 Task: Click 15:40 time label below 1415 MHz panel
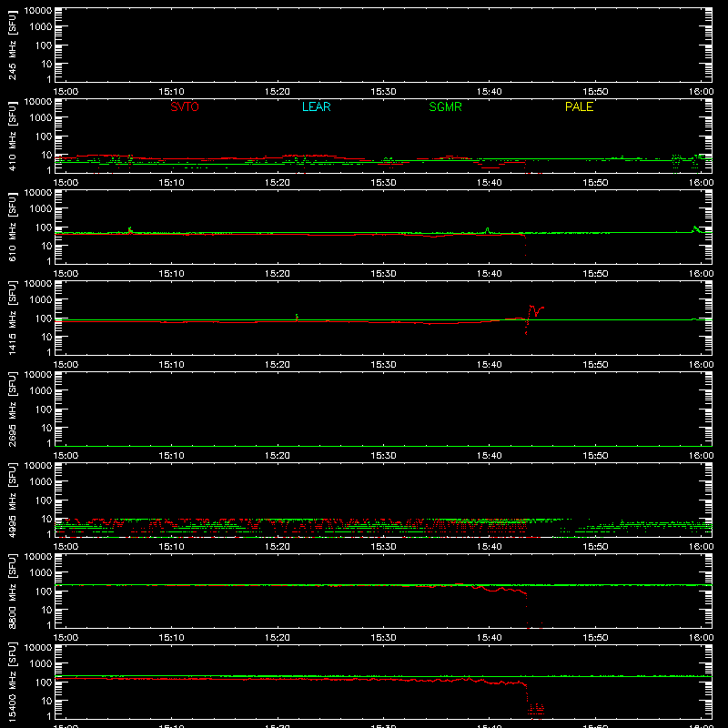tap(490, 365)
